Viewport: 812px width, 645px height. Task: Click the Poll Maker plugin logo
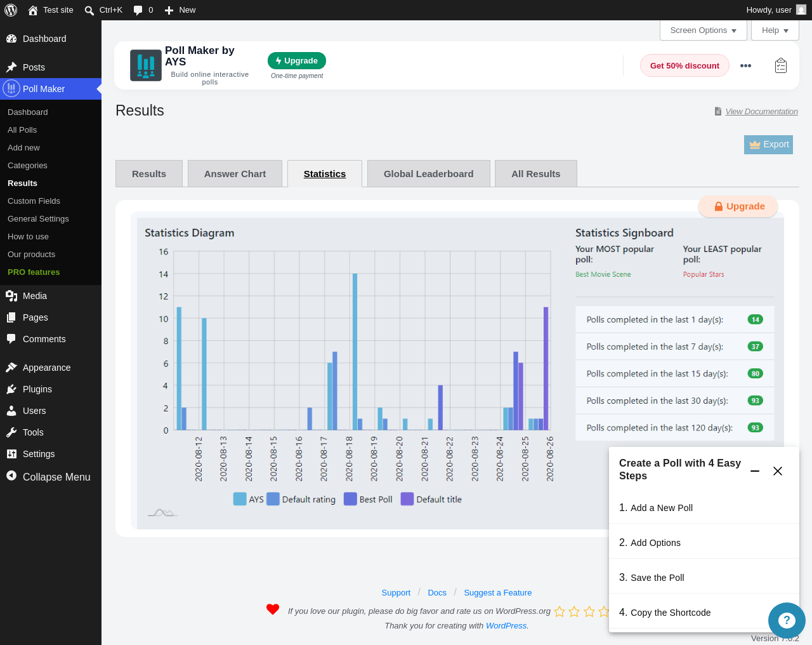[x=146, y=65]
